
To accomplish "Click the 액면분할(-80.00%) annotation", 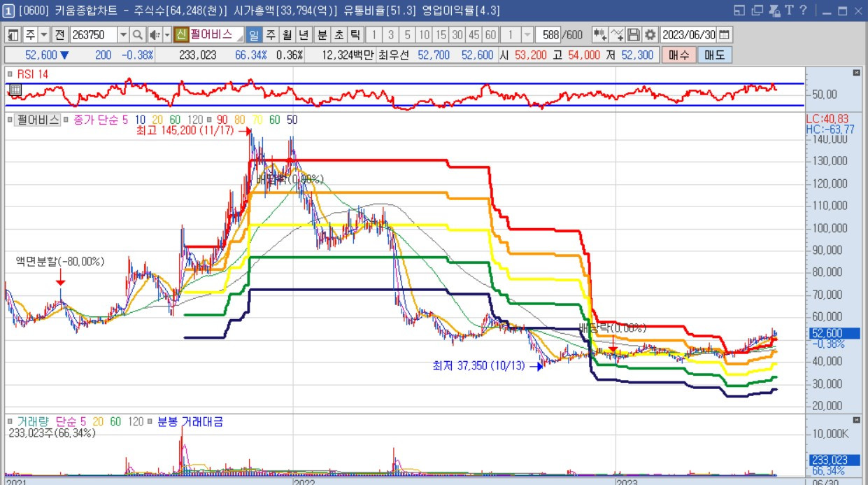I will (x=60, y=261).
